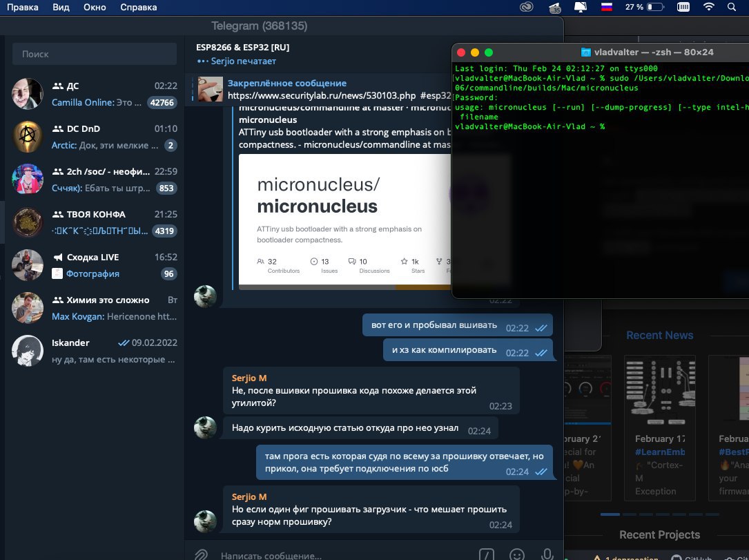Viewport: 749px width, 560px height.
Task: Click Recent News heading in browser window
Action: [x=660, y=336]
